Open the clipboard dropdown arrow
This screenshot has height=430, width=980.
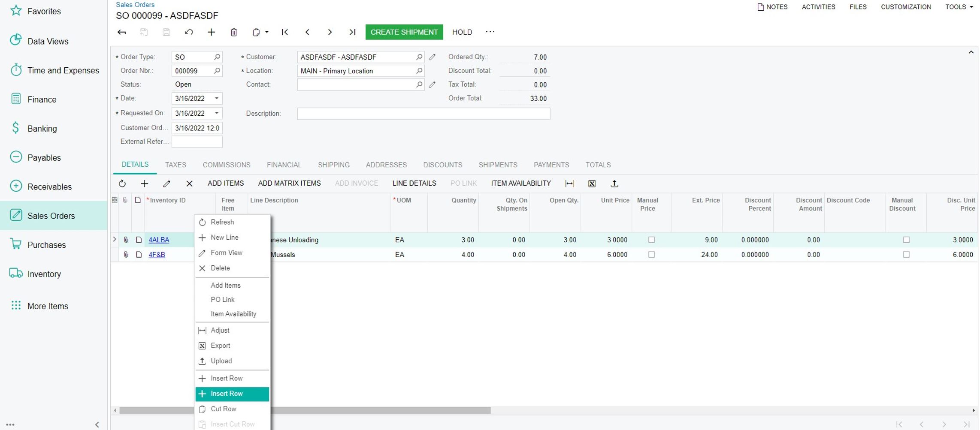(x=267, y=32)
